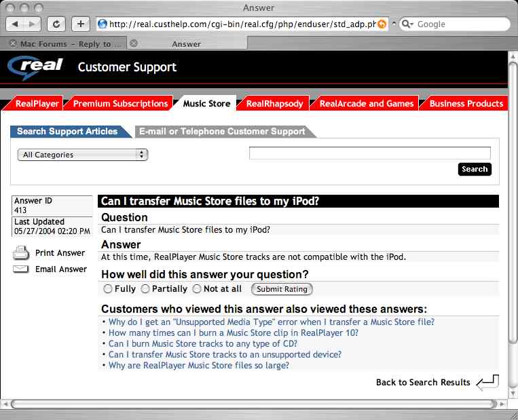Viewport: 518px width, 420px height.
Task: Click the Print Answer link
Action: click(60, 253)
